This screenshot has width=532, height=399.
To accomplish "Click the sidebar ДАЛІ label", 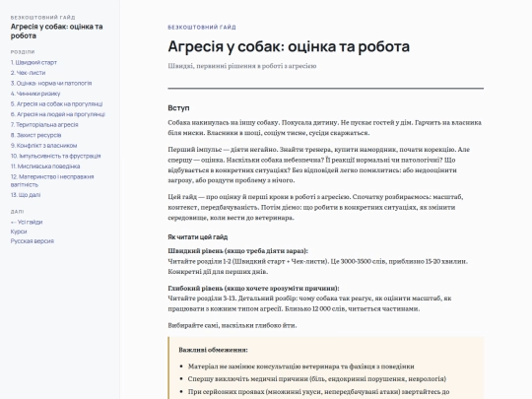I will pos(17,212).
